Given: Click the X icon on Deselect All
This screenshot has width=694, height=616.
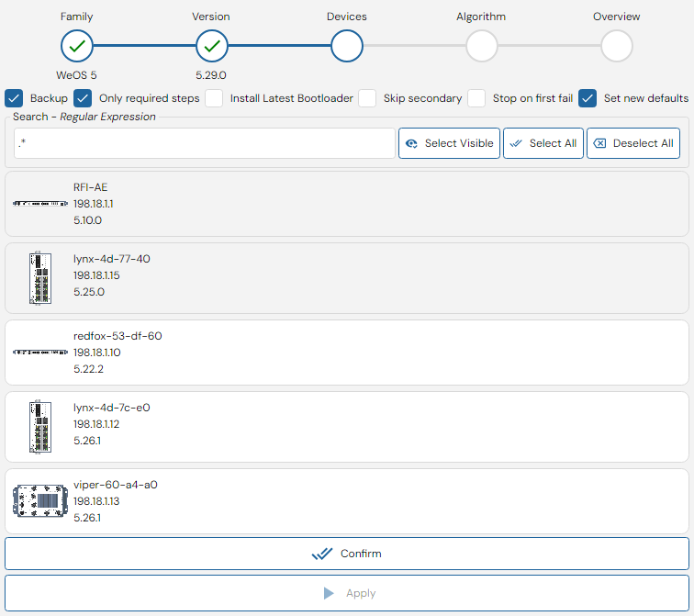Looking at the screenshot, I should click(599, 143).
